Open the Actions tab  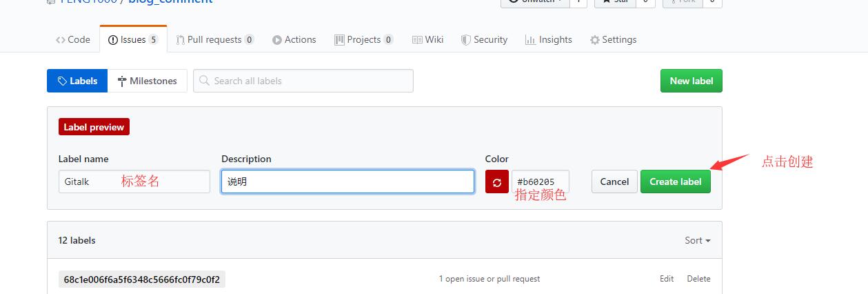coord(294,40)
